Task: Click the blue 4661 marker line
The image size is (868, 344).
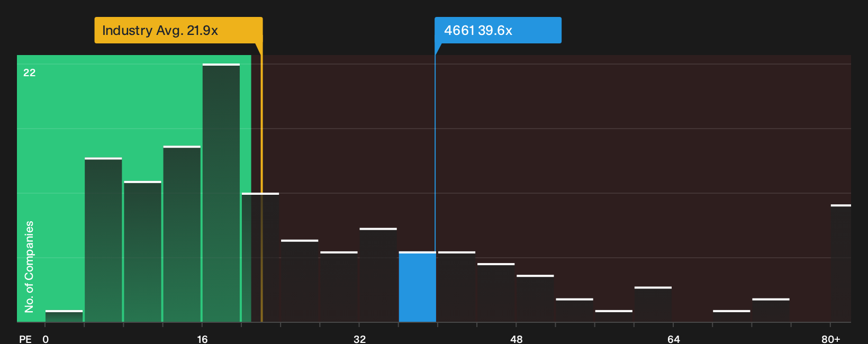Action: coord(435,153)
